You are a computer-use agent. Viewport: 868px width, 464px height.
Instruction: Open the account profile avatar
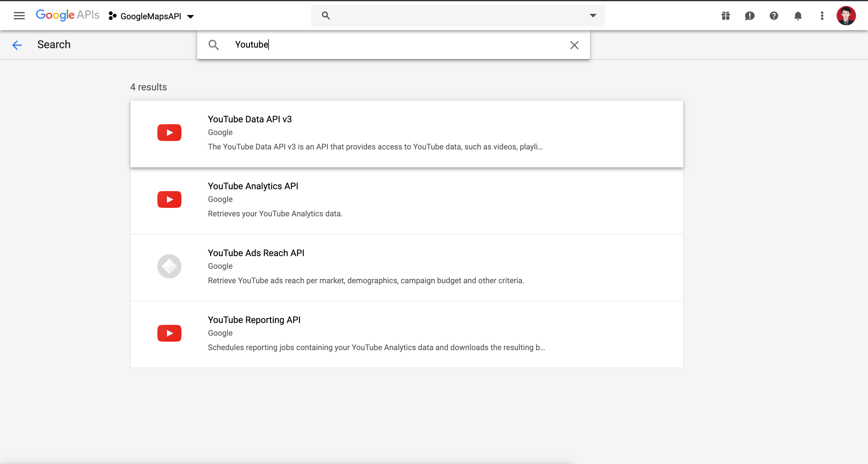pos(846,15)
